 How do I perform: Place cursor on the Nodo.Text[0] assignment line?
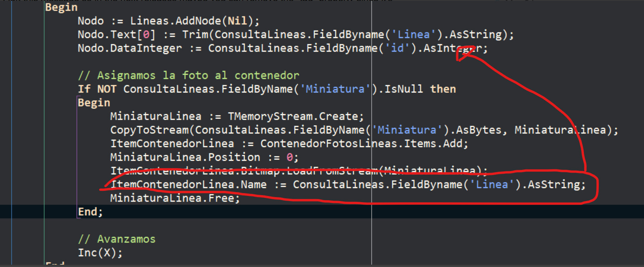[296, 35]
